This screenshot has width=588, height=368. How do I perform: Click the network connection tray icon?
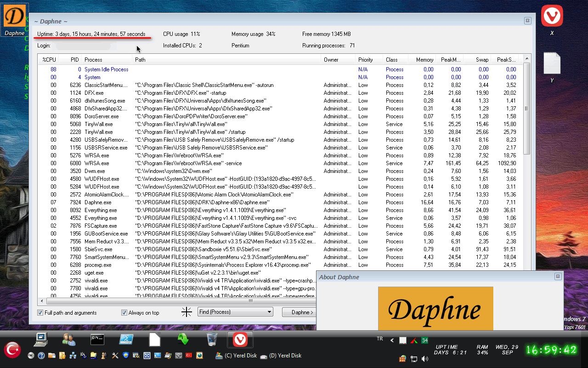coord(414,359)
